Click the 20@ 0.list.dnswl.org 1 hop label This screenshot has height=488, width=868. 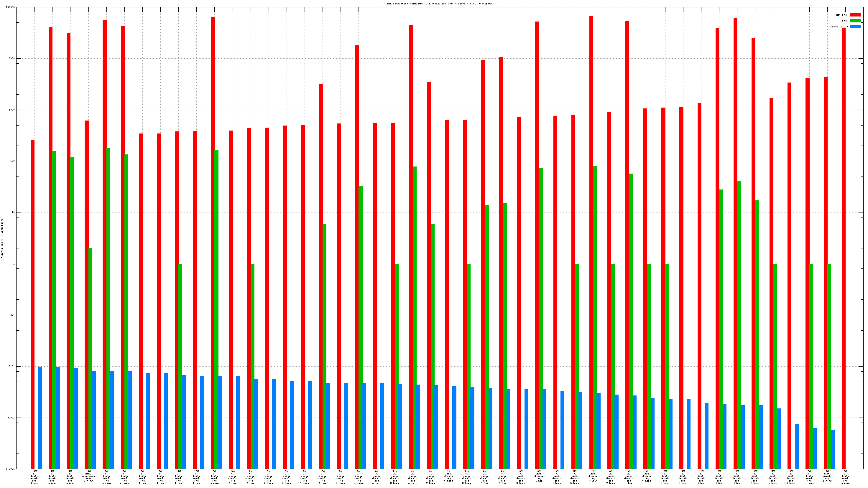click(196, 477)
